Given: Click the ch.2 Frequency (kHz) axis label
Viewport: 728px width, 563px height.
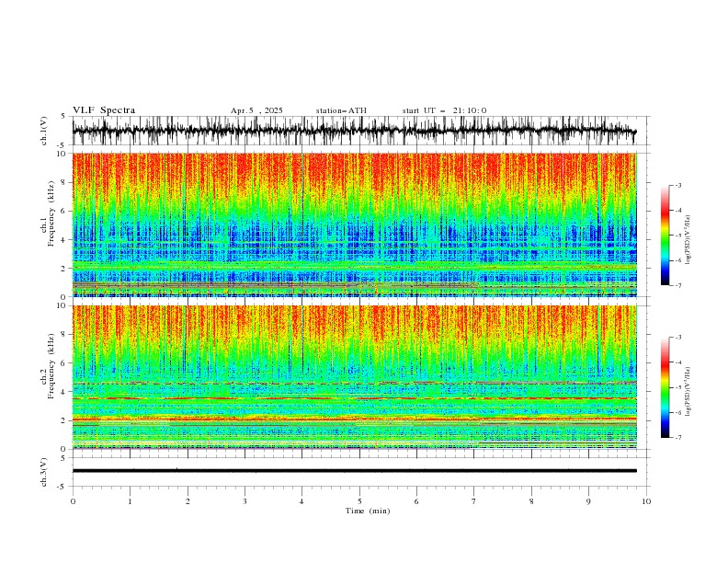Looking at the screenshot, I should pyautogui.click(x=48, y=366).
